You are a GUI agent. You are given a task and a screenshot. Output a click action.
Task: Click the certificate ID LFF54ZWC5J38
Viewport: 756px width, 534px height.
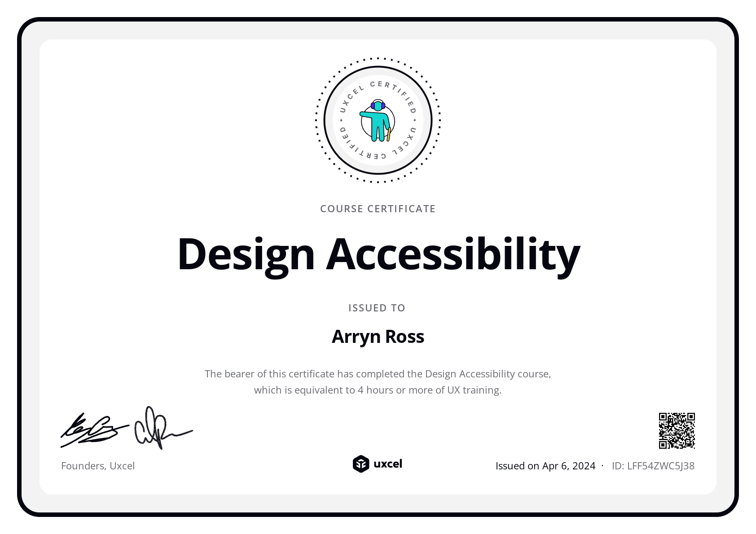pos(653,466)
